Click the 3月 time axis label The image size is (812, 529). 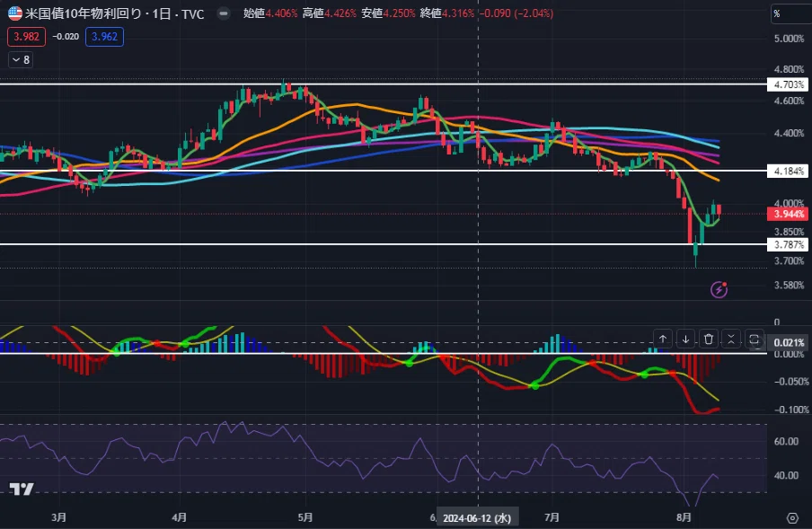coord(58,517)
